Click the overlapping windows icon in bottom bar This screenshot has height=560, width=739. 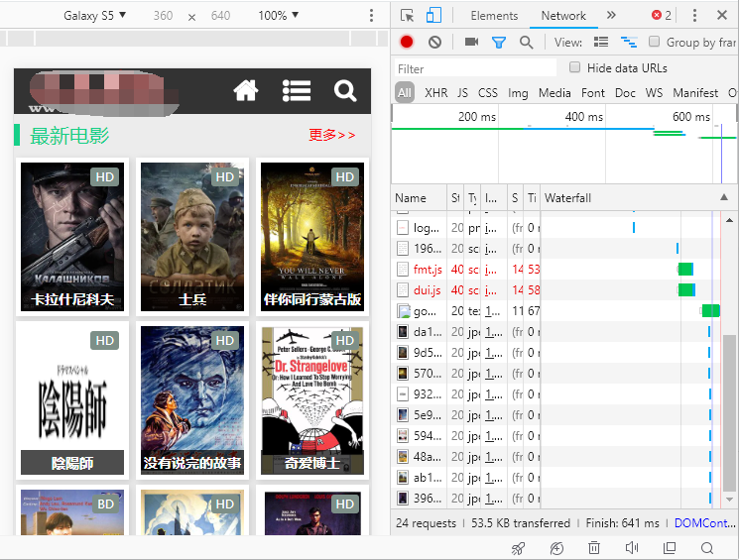670,548
